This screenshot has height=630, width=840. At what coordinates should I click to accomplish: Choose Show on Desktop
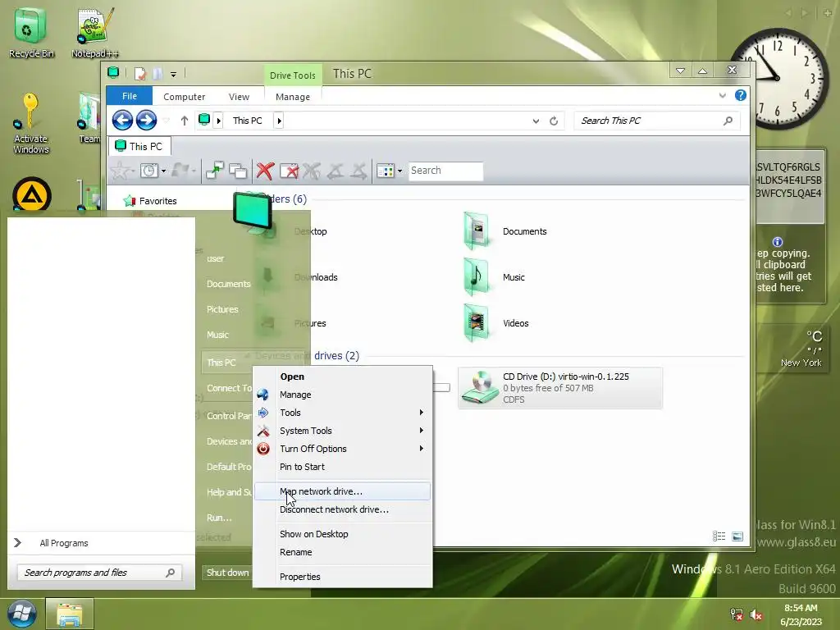click(342, 534)
